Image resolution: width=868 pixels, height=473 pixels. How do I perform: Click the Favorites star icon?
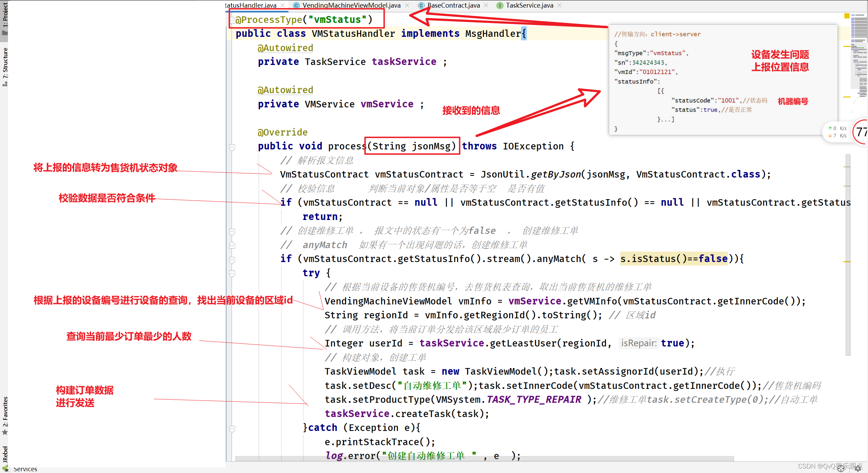[5, 432]
